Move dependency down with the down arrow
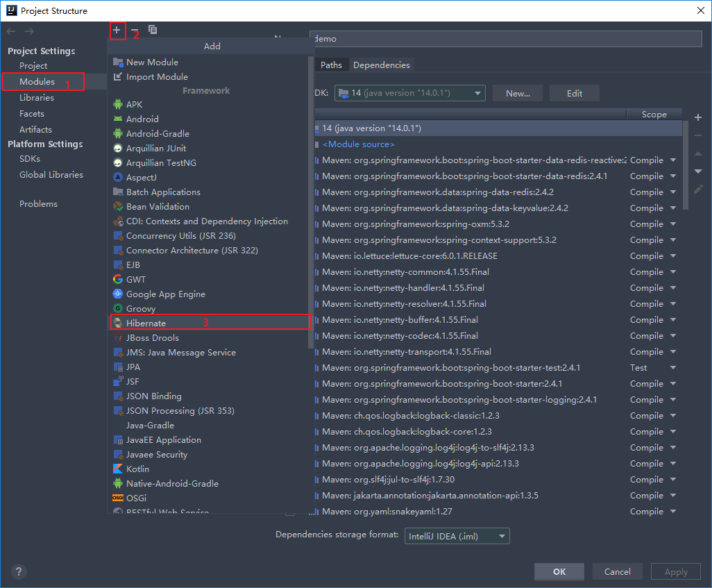712x588 pixels. pos(698,171)
